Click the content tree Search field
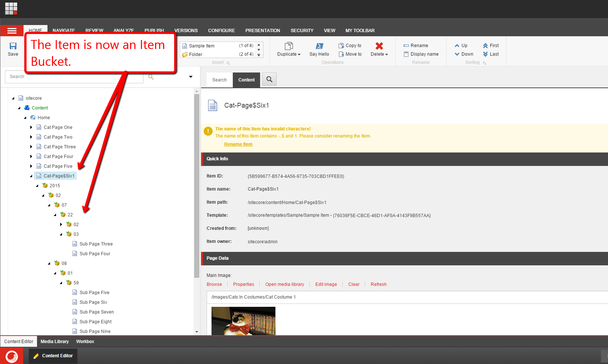Viewport: 608px width, 364px height. (74, 77)
